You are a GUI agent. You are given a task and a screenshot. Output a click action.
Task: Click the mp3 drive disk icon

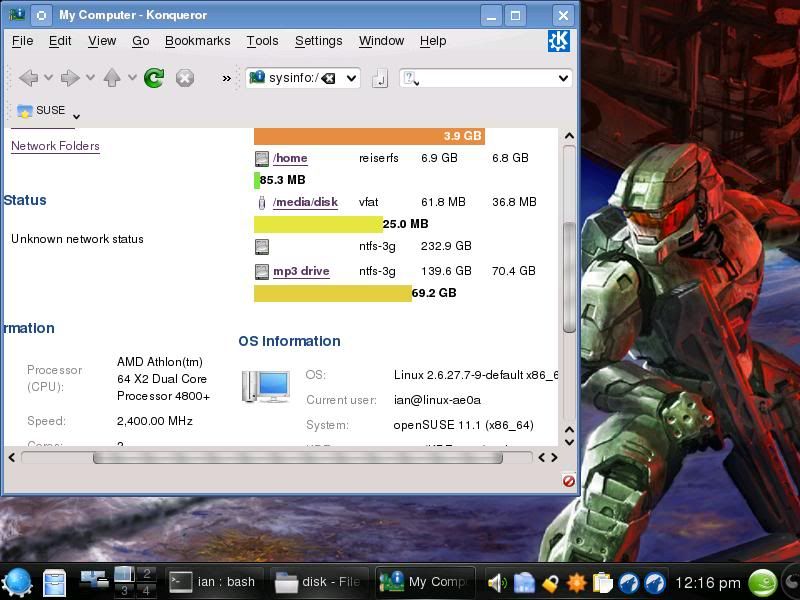(x=262, y=271)
